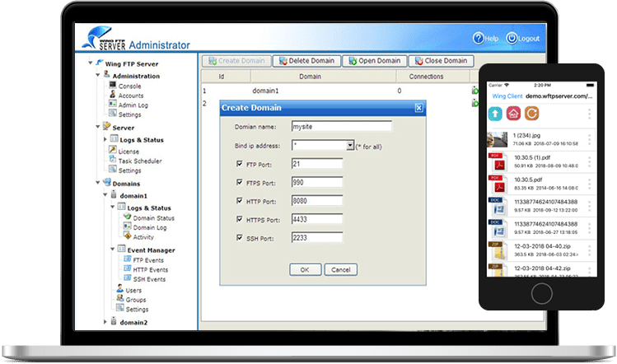The width and height of the screenshot is (617, 364).
Task: Open License under Server
Action: [129, 151]
